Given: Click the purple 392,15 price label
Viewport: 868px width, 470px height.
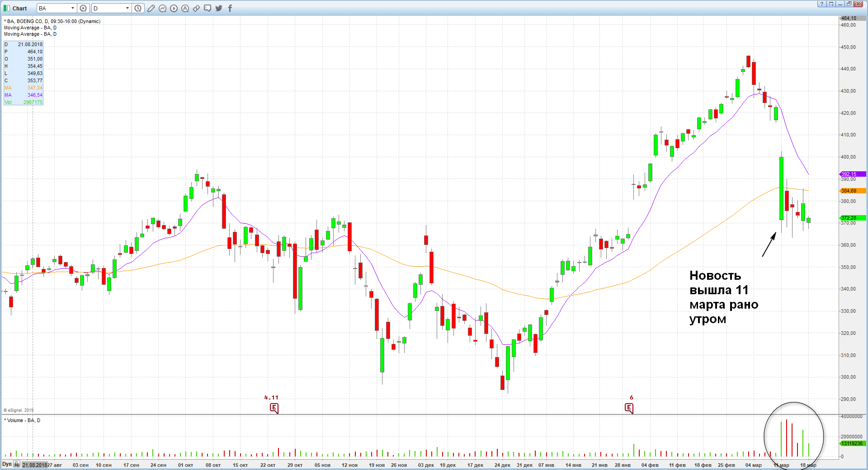Looking at the screenshot, I should pyautogui.click(x=852, y=174).
